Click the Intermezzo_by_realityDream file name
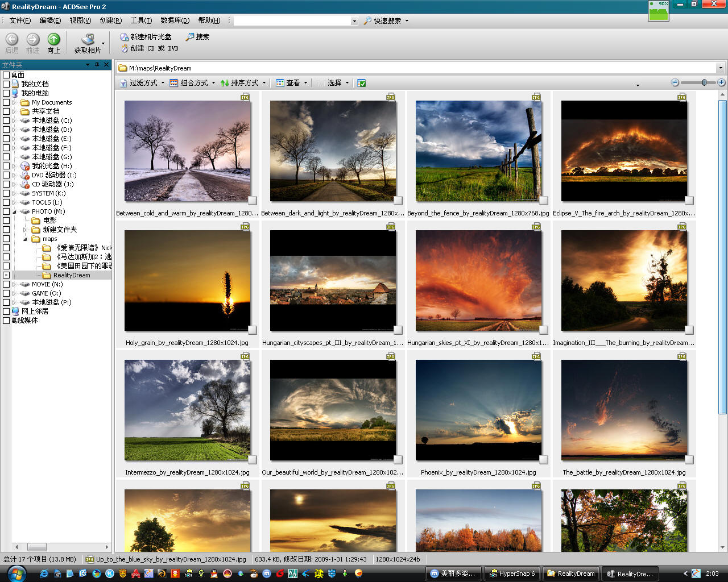Screen dimensions: 728x582 pyautogui.click(x=187, y=472)
